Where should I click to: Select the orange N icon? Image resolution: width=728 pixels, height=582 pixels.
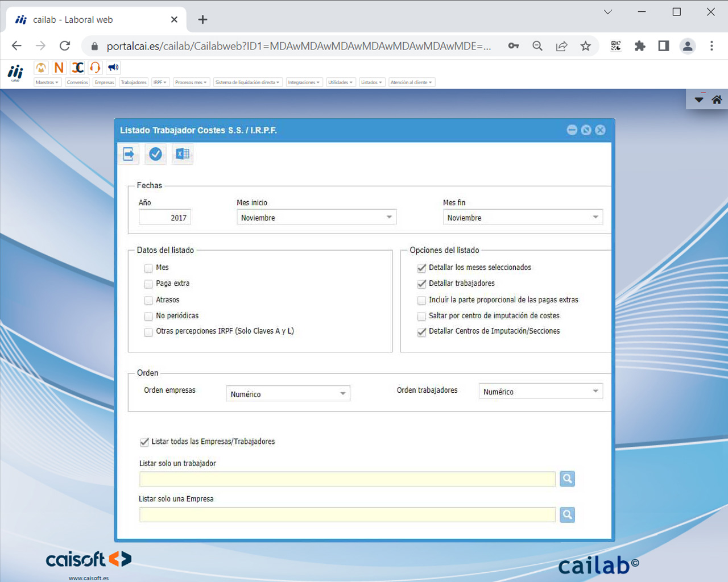click(x=59, y=68)
